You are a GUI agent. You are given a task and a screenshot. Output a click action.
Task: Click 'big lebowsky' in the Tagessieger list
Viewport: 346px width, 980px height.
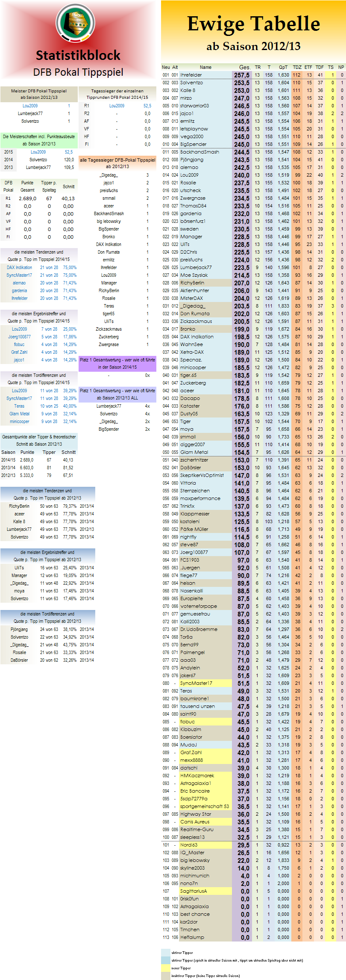[108, 222]
